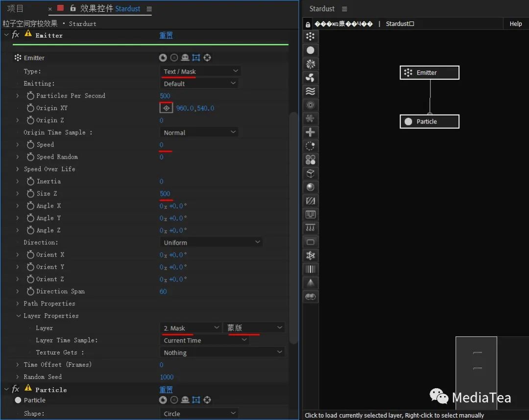Toggle the Stardust panel lock icon
The width and height of the screenshot is (529, 420).
308,24
